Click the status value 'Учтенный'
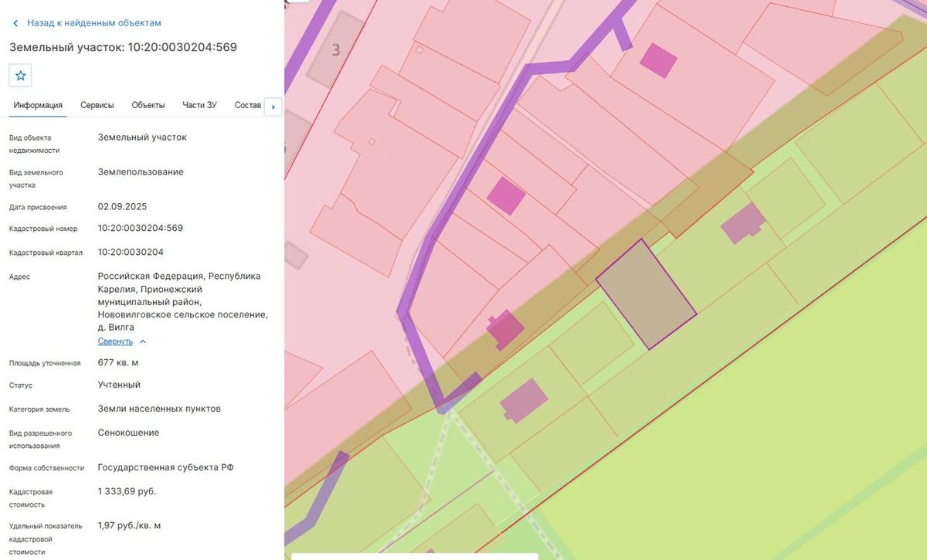Screen dimensions: 927x560 point(119,385)
